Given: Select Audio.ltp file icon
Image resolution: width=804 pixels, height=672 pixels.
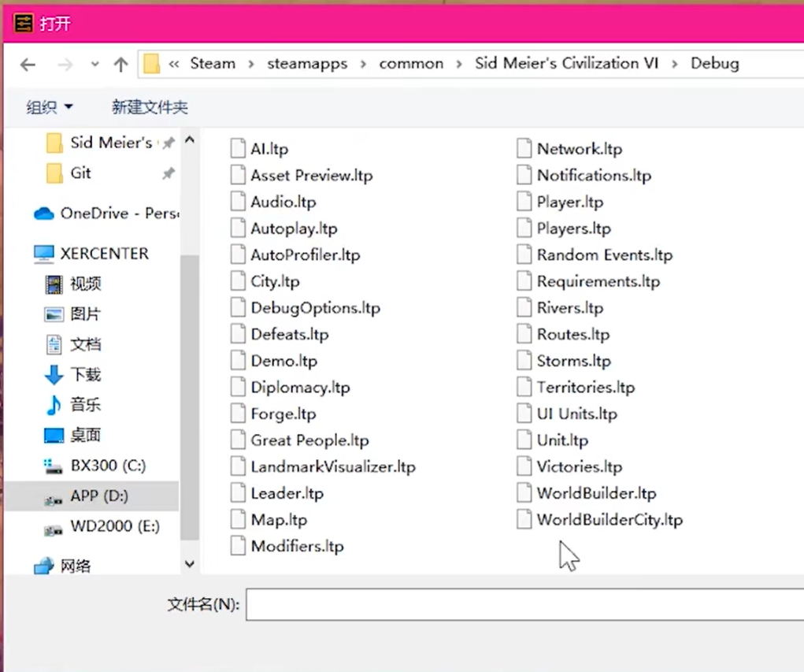Looking at the screenshot, I should (238, 202).
